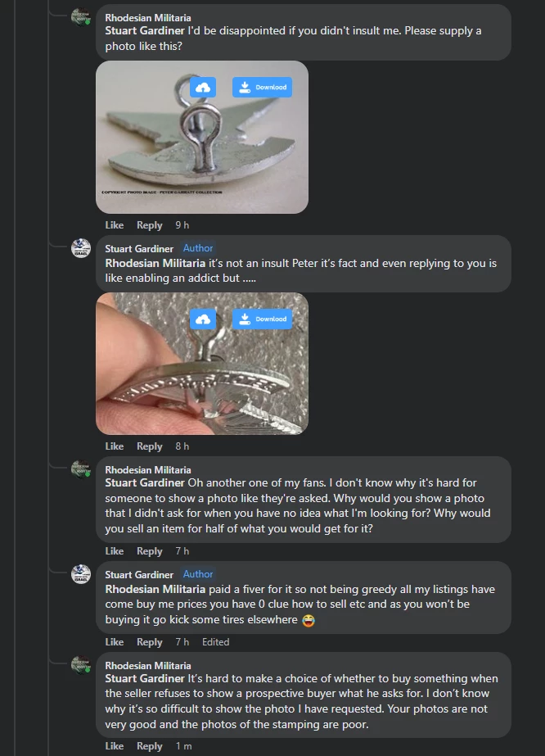This screenshot has height=756, width=545.
Task: Open Stuart Gardiner avatar on 'paid a fiver' comment
Action: pyautogui.click(x=81, y=574)
